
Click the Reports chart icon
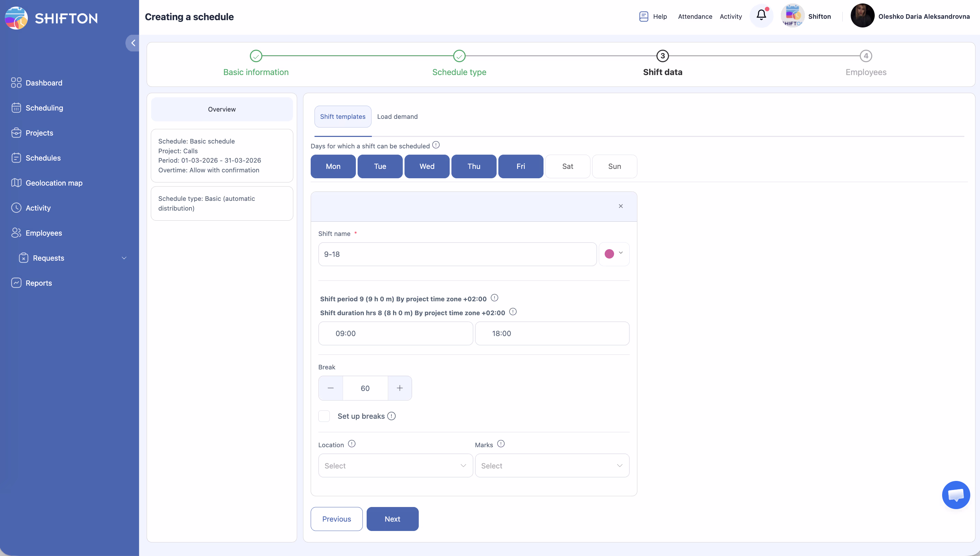pyautogui.click(x=16, y=283)
